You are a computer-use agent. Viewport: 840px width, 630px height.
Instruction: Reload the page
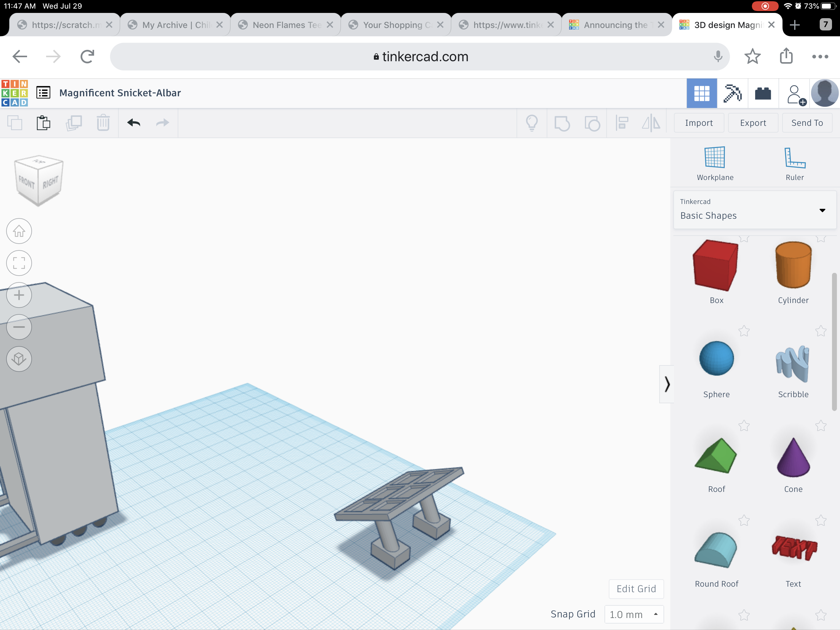click(87, 57)
